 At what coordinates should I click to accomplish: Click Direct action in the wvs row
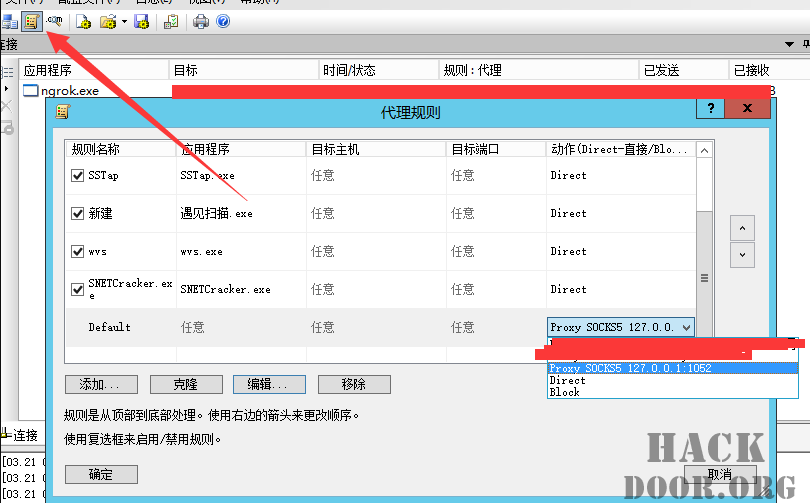point(568,252)
